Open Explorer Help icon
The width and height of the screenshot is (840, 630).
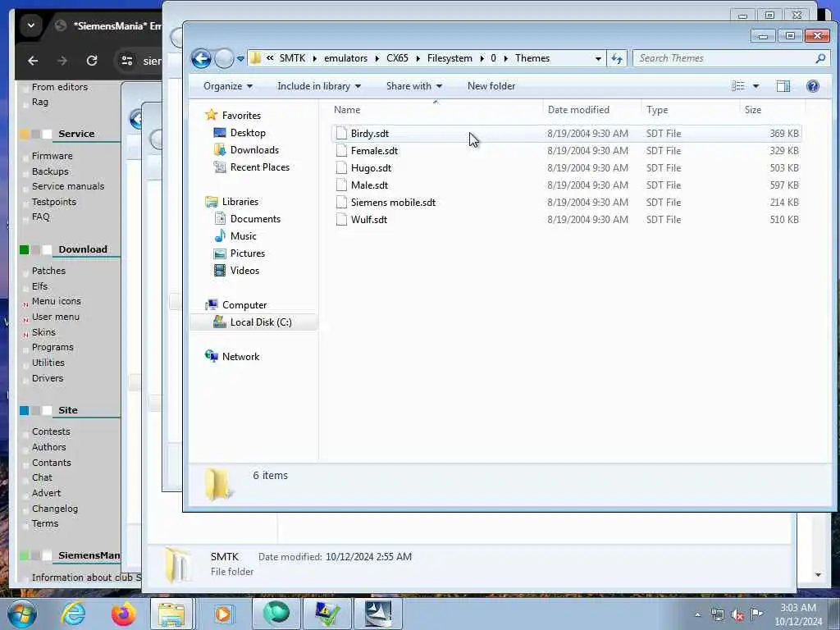pyautogui.click(x=813, y=86)
